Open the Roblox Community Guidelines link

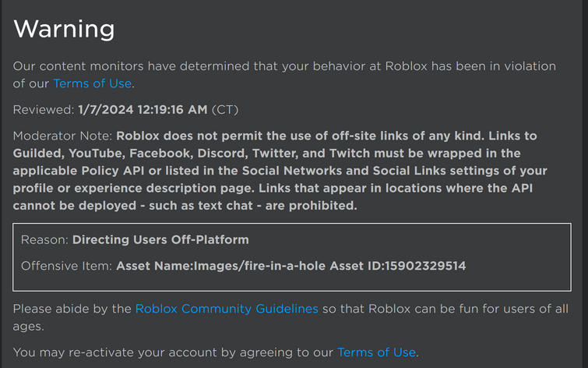click(227, 309)
